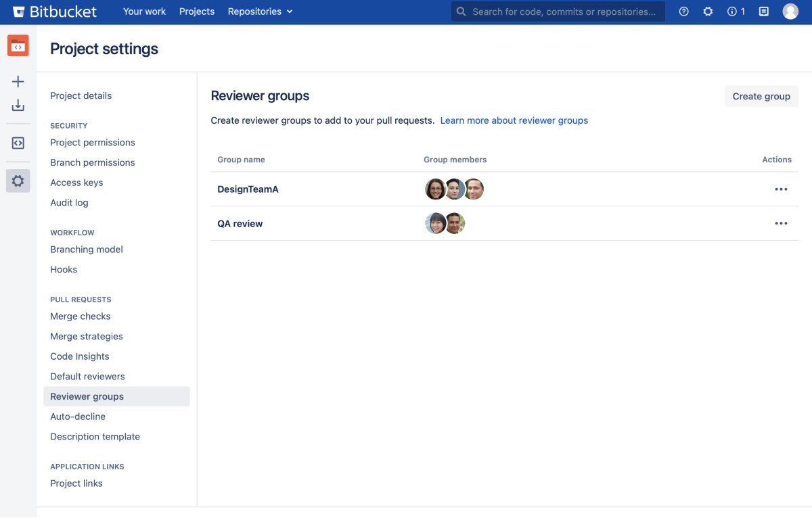812x518 pixels.
Task: Open the help question mark icon
Action: [x=683, y=11]
